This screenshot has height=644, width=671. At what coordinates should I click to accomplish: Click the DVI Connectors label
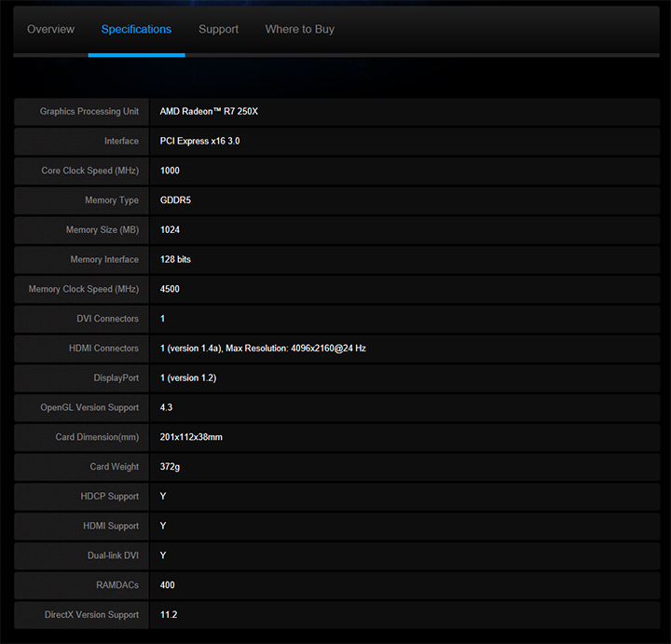pos(107,319)
